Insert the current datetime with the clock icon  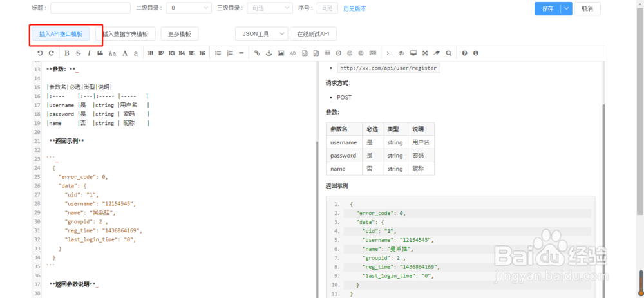point(339,53)
